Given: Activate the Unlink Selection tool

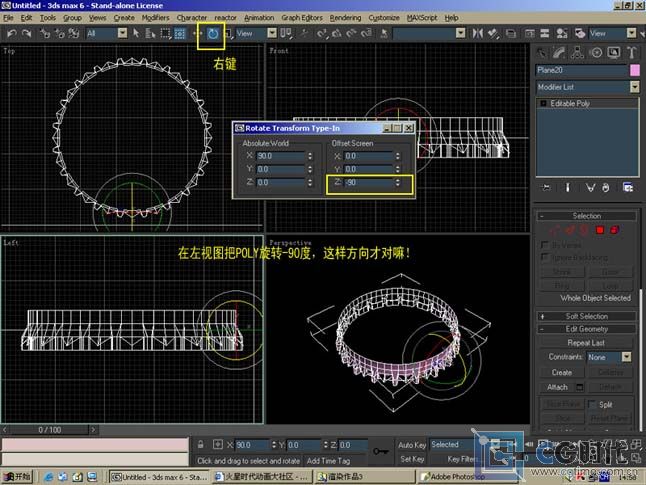Looking at the screenshot, I should 59,33.
